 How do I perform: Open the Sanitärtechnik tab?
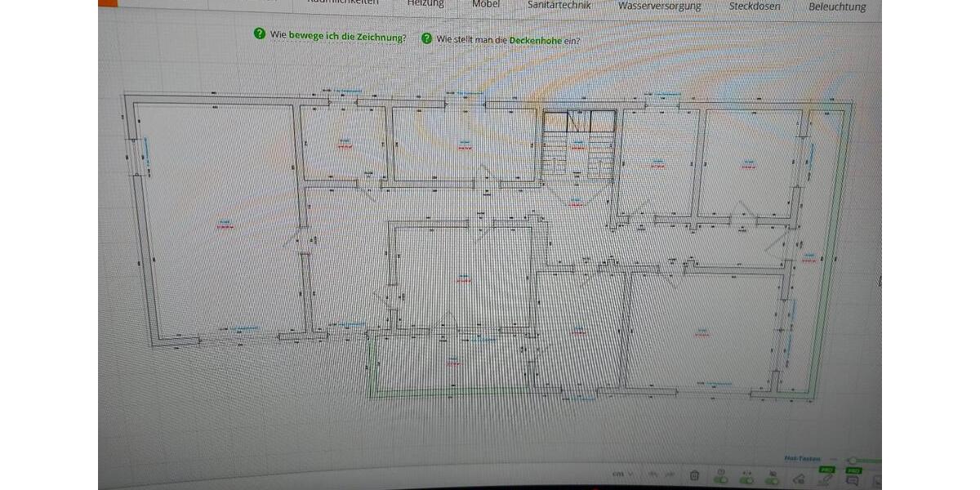click(559, 5)
